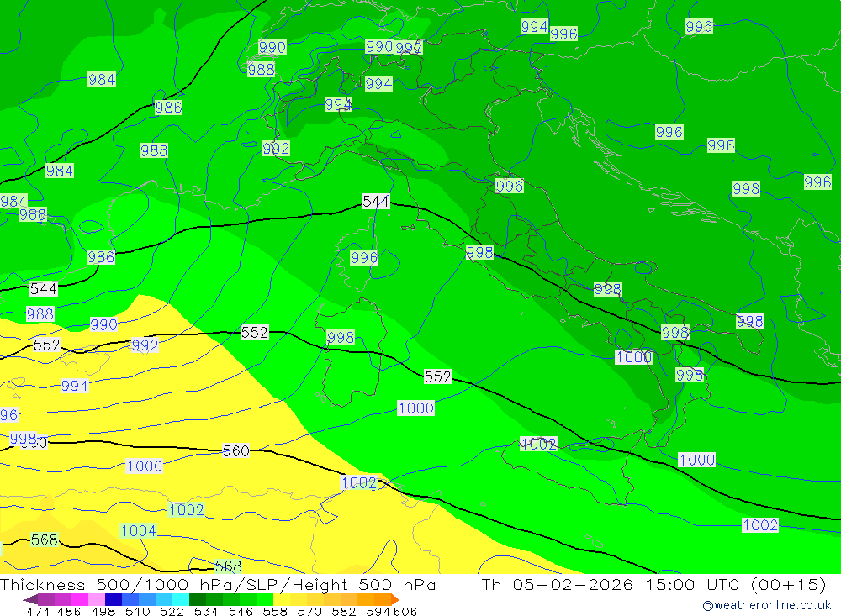Screen dimensions: 841x616
Task: Pick the light pink legend swatch
Action: tap(97, 599)
